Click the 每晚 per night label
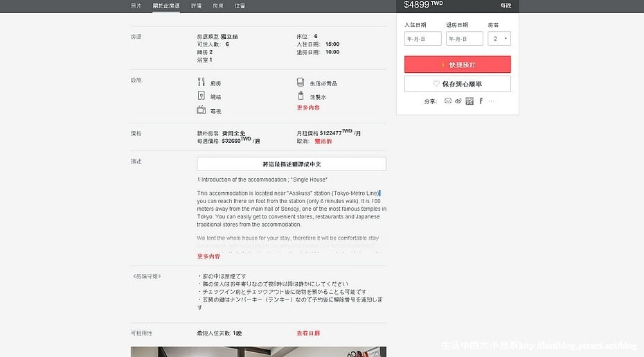 (506, 6)
